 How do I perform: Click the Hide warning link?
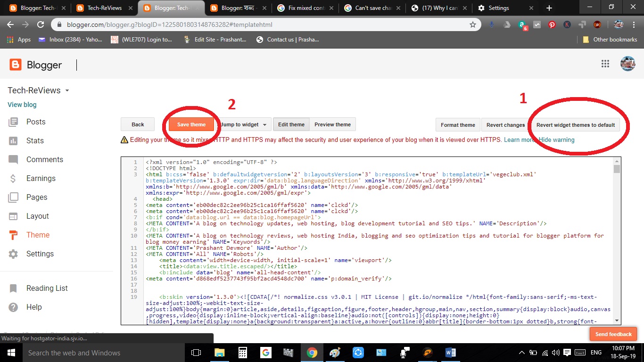(557, 140)
